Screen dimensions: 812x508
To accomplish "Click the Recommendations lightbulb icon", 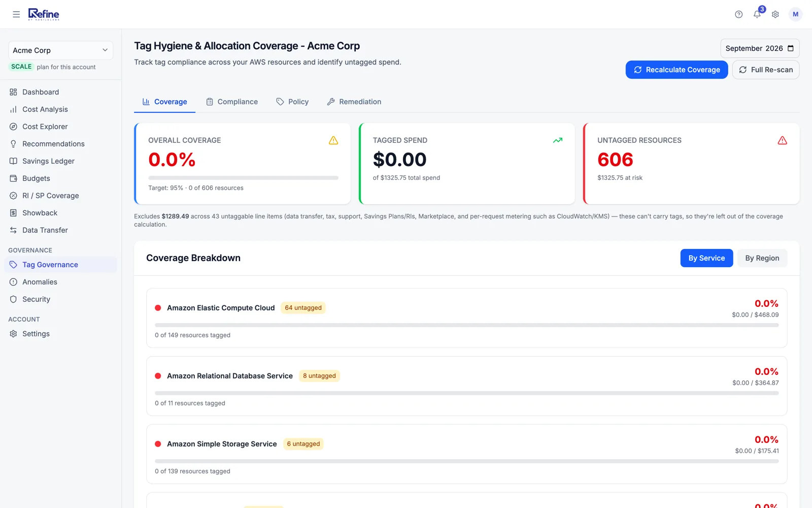I will click(x=13, y=144).
